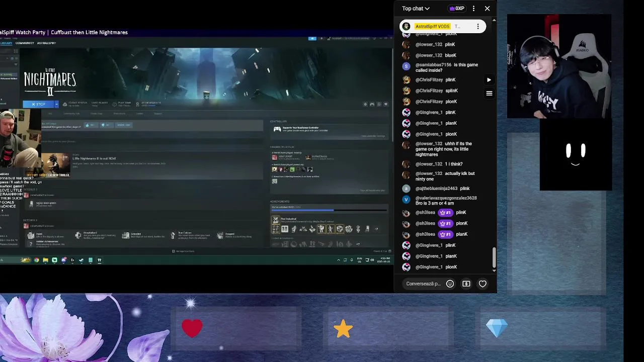Screen dimensions: 644x362
Task: Click the heart reaction icon in chat
Action: pos(482,284)
